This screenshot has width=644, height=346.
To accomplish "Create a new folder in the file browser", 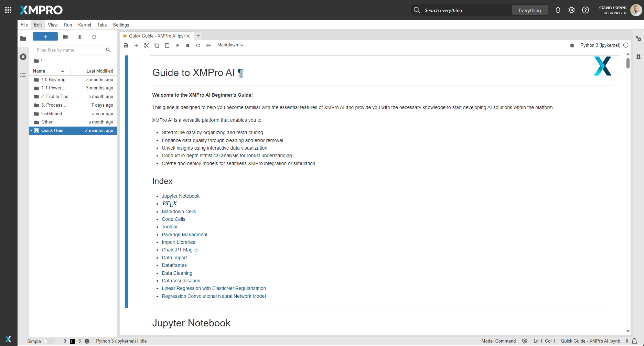I will point(65,37).
